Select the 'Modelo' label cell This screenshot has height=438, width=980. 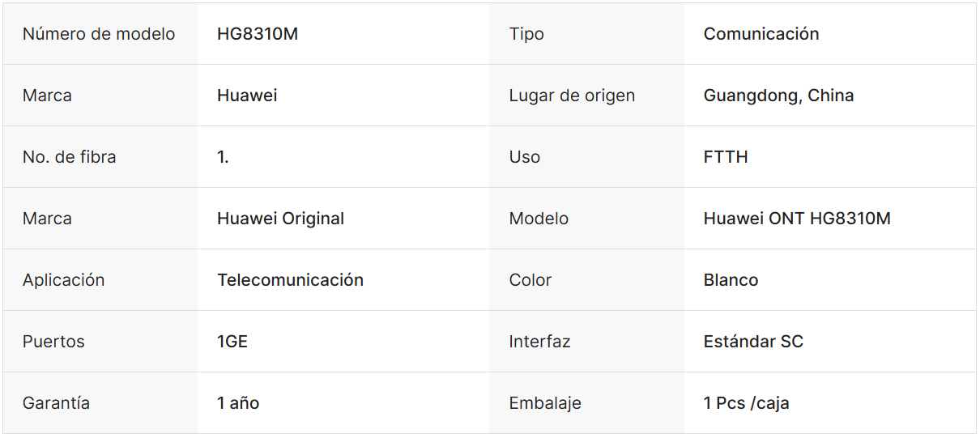click(539, 219)
